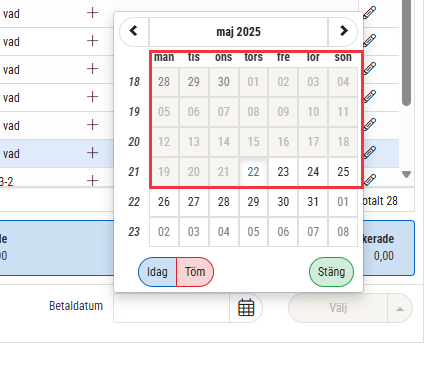424x371 pixels.
Task: Click the Idag button
Action: (157, 272)
